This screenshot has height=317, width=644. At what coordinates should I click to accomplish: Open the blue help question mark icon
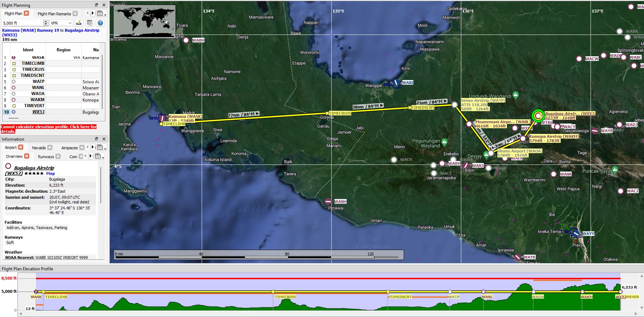click(100, 23)
